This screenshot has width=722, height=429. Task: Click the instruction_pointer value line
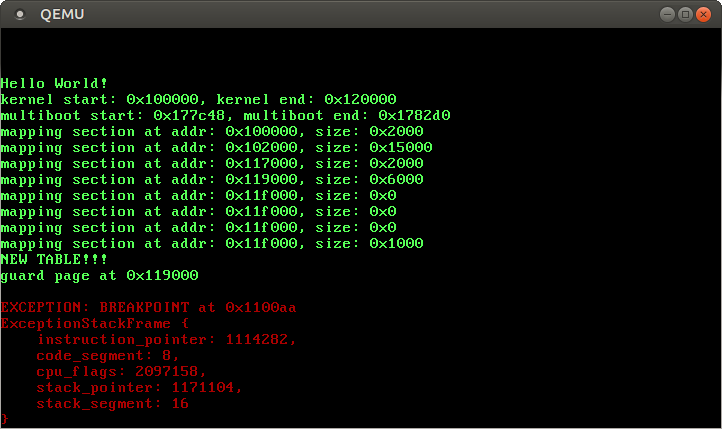click(166, 339)
